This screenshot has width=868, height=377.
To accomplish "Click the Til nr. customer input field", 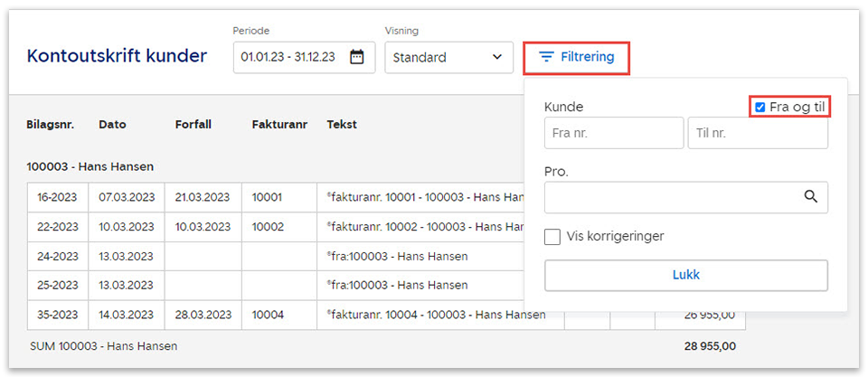I will [x=758, y=133].
